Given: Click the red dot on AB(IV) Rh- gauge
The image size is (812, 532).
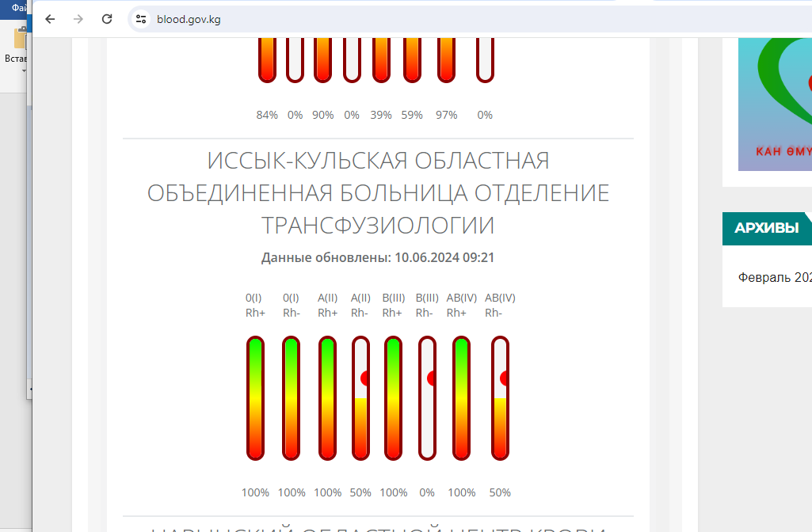Looking at the screenshot, I should point(504,378).
